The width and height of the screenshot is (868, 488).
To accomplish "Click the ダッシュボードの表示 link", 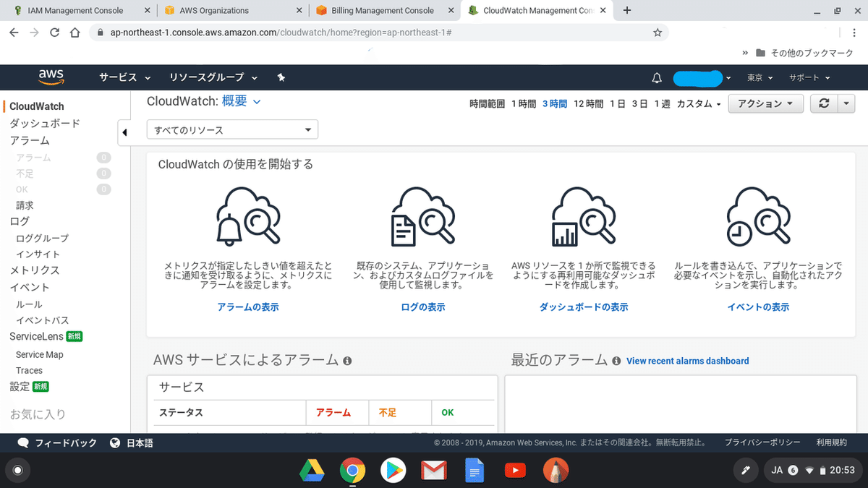I will [584, 307].
